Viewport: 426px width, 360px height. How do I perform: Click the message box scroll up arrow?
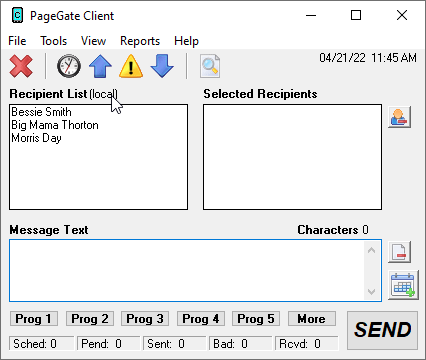(x=371, y=250)
